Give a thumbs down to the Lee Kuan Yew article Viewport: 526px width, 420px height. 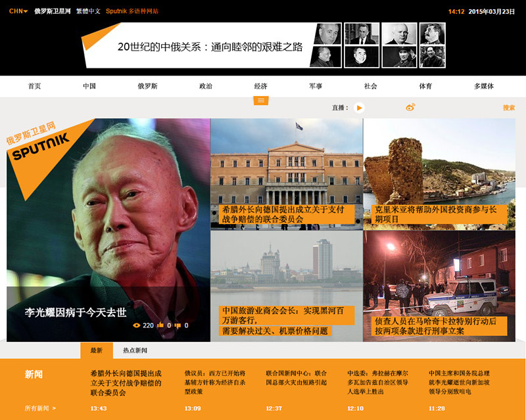pyautogui.click(x=178, y=325)
